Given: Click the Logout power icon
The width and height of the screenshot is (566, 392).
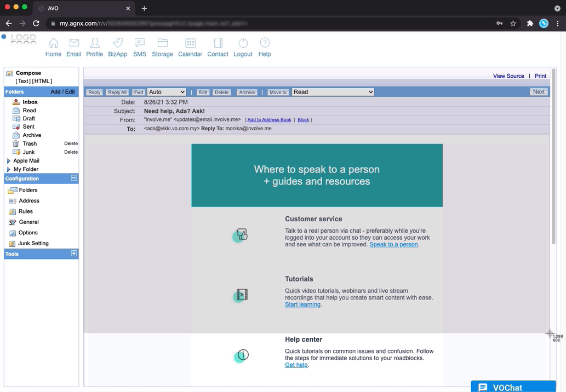Looking at the screenshot, I should pos(243,43).
